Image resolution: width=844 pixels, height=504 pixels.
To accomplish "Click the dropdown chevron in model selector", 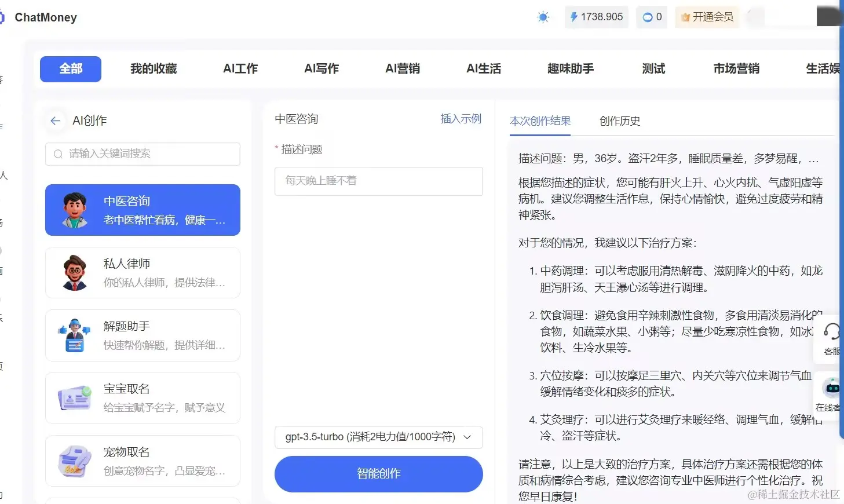I will click(467, 437).
